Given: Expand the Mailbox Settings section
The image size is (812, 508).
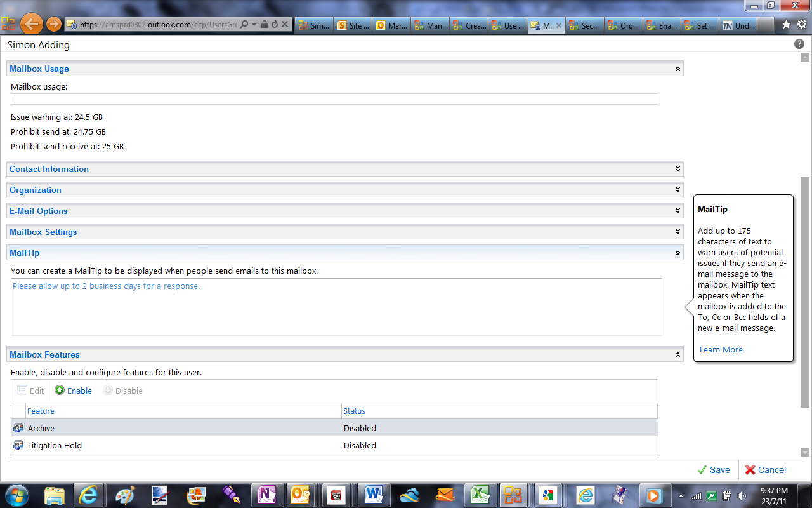Looking at the screenshot, I should point(678,232).
